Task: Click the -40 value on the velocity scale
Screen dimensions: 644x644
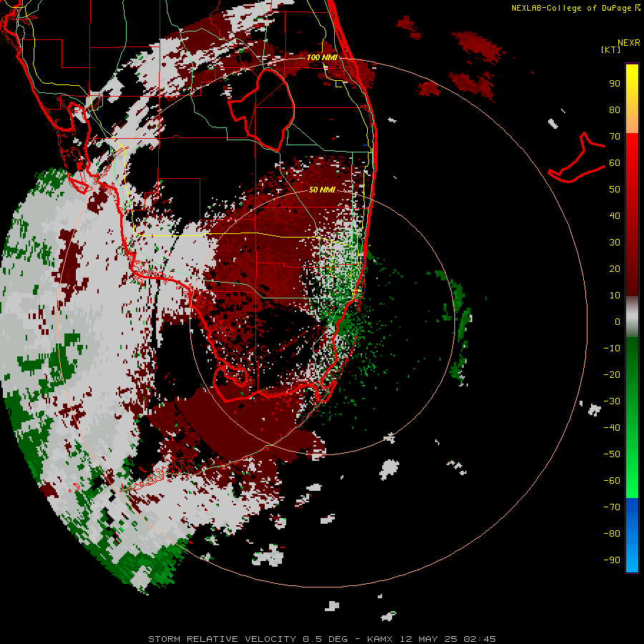Action: 612,428
